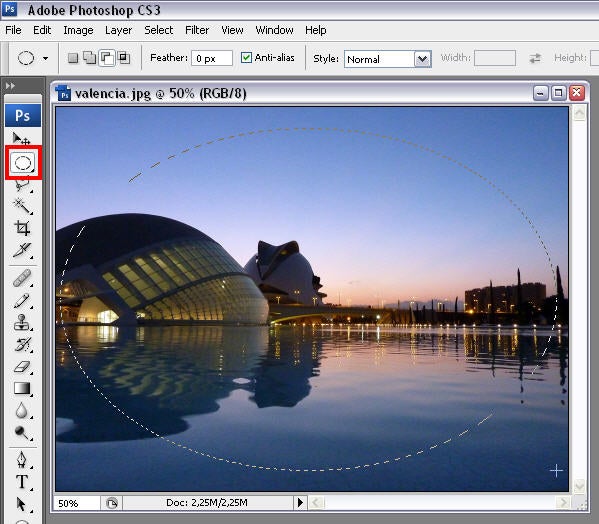Uncheck the Anti-alias checkbox
Image resolution: width=599 pixels, height=524 pixels.
[246, 58]
